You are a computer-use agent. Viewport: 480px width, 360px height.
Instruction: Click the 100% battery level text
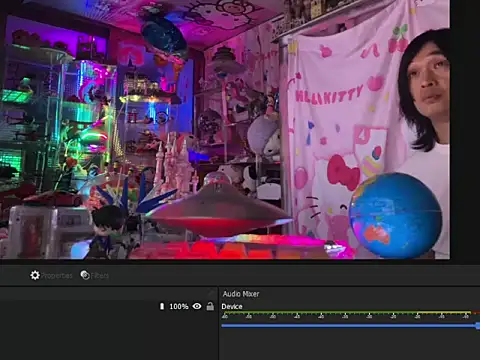click(179, 306)
